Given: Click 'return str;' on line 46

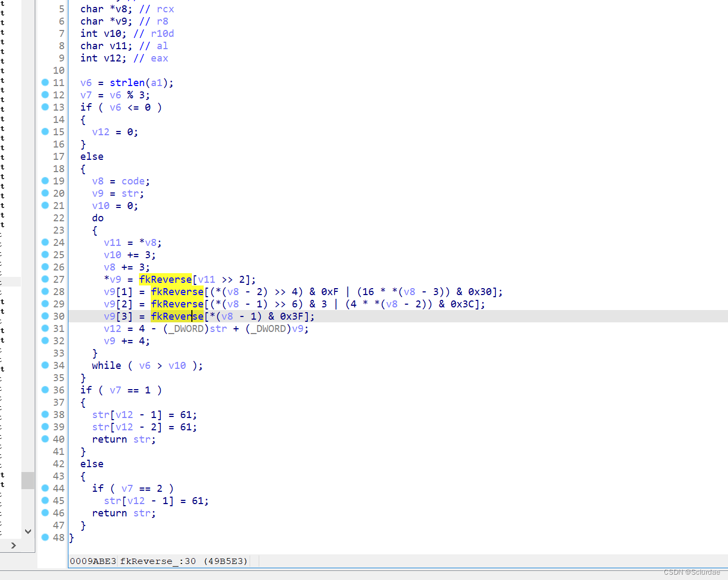Looking at the screenshot, I should click(124, 513).
